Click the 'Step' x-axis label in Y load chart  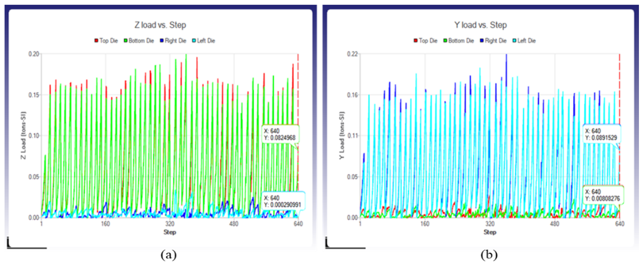pos(490,232)
